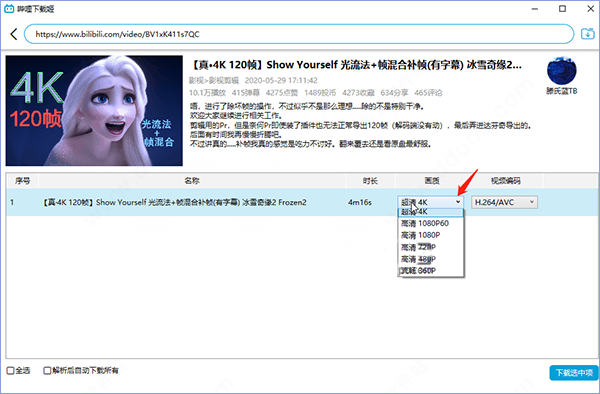Click the 1489投币 coin count
Image resolution: width=600 pixels, height=394 pixels.
coord(320,93)
